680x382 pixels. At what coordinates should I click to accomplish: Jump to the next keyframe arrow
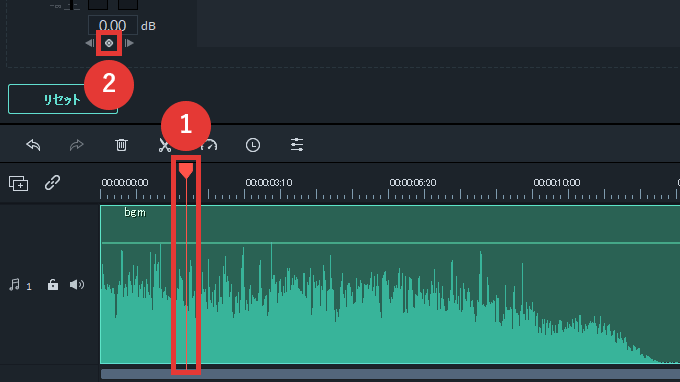[129, 43]
